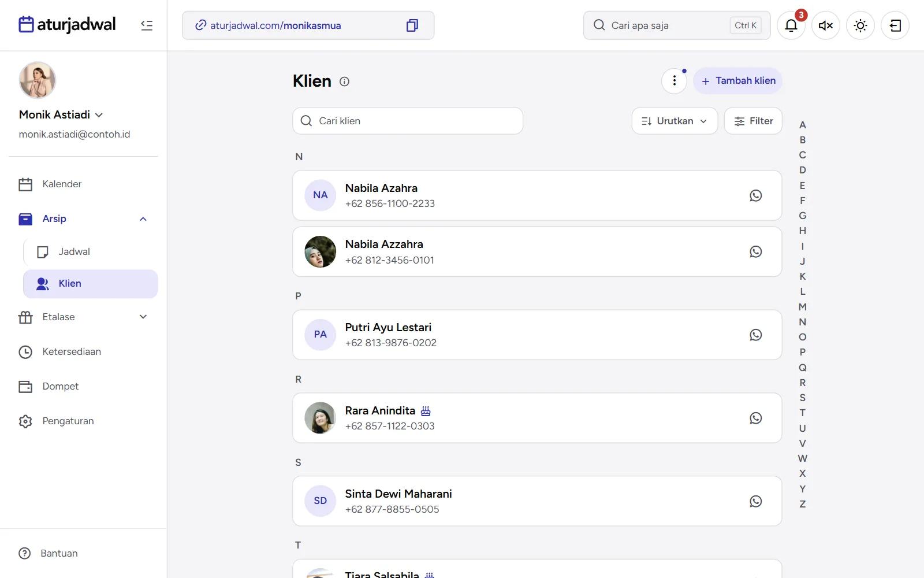
Task: Open the aturjadwal.com/monikasmua link
Action: [275, 25]
